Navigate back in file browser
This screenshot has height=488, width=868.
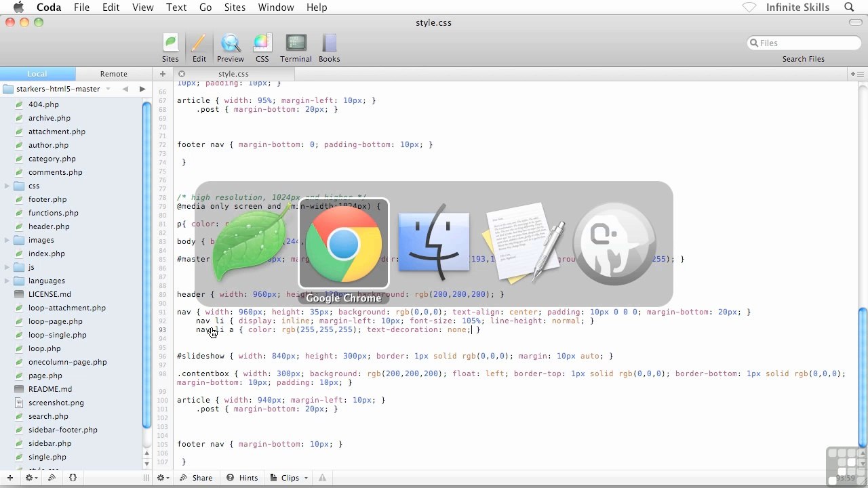(x=125, y=89)
